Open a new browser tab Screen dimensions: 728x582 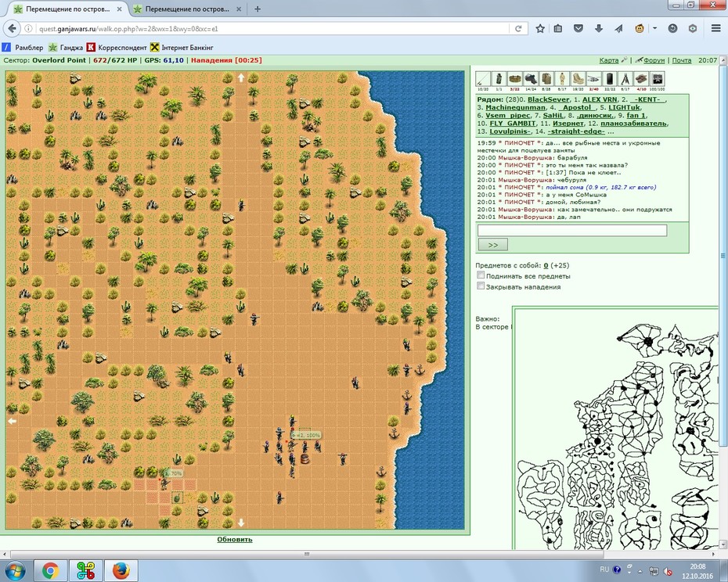258,9
